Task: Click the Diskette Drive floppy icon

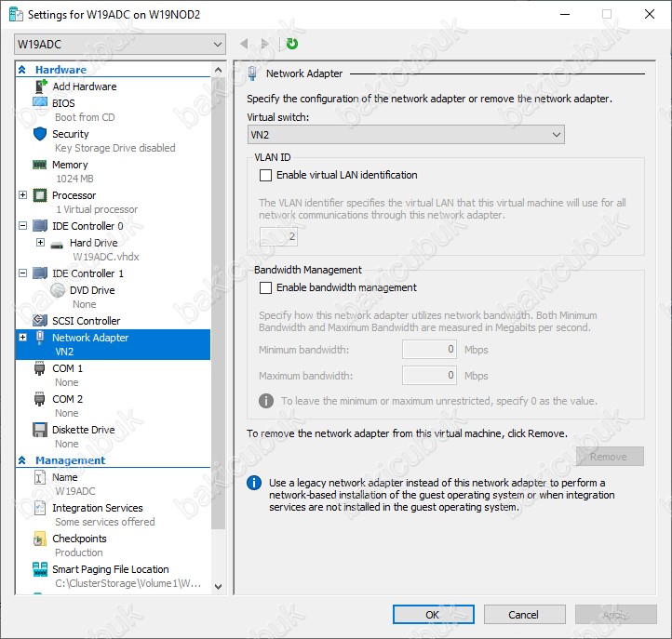Action: pos(40,430)
